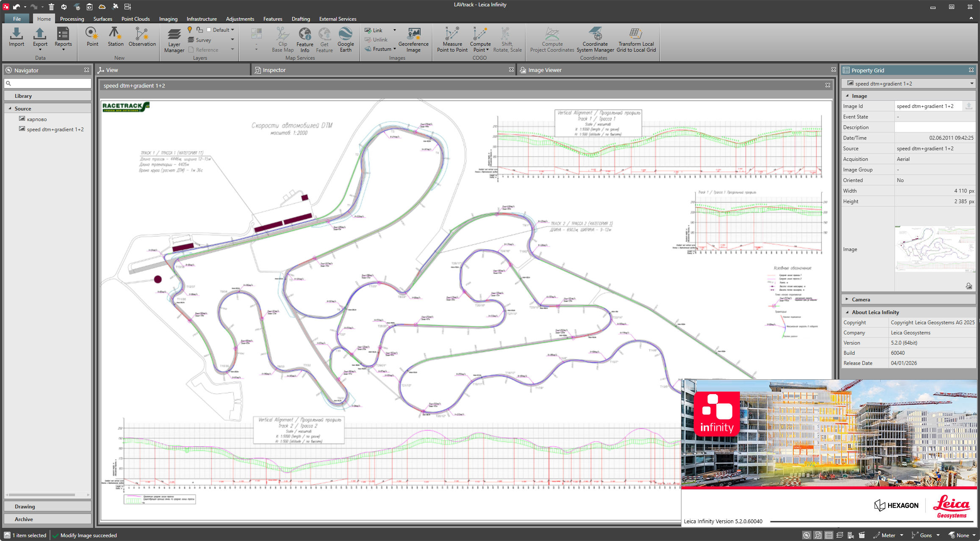Viewport: 980px width, 541px height.
Task: Toggle the Default layer checkbox
Action: pos(209,30)
